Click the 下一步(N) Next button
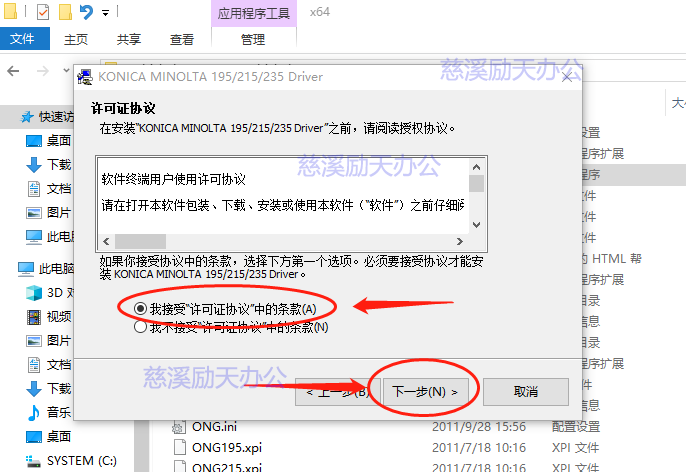 coord(425,391)
